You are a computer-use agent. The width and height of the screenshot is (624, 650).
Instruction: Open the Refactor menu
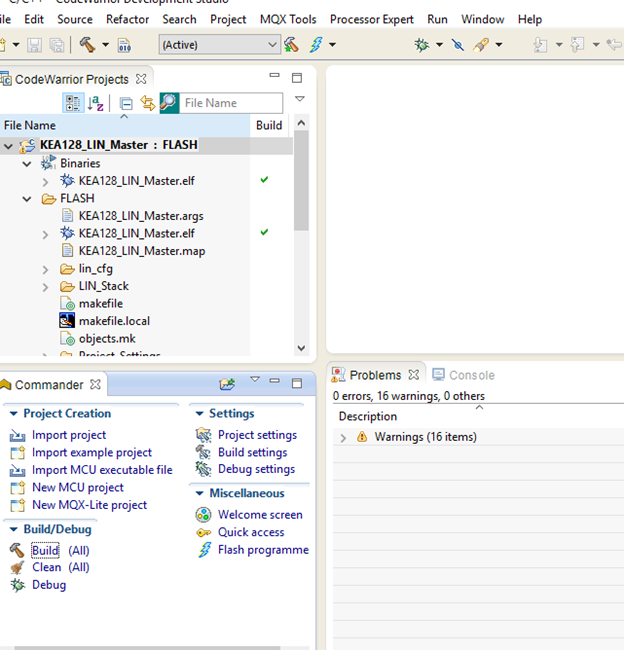(x=127, y=19)
